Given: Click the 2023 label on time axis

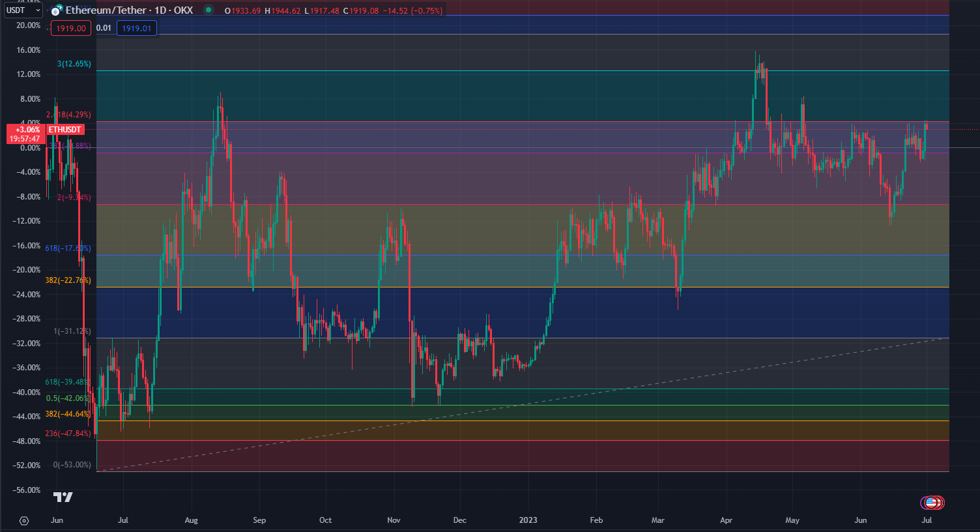Looking at the screenshot, I should tap(528, 520).
